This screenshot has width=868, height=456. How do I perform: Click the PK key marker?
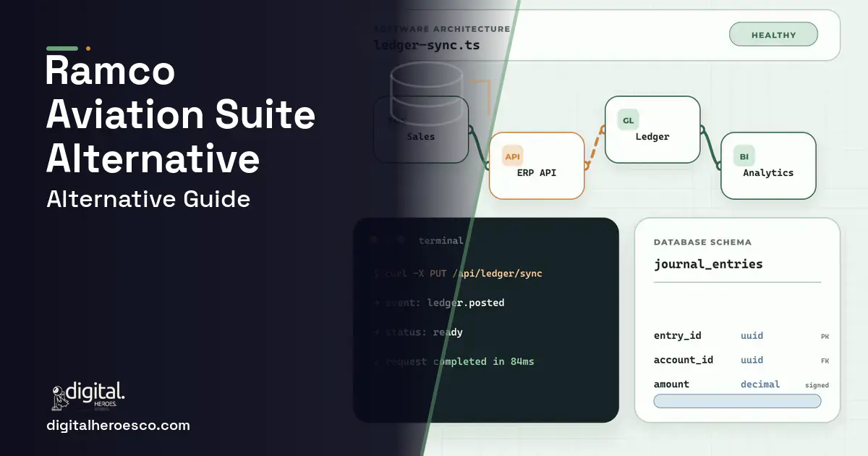click(825, 337)
